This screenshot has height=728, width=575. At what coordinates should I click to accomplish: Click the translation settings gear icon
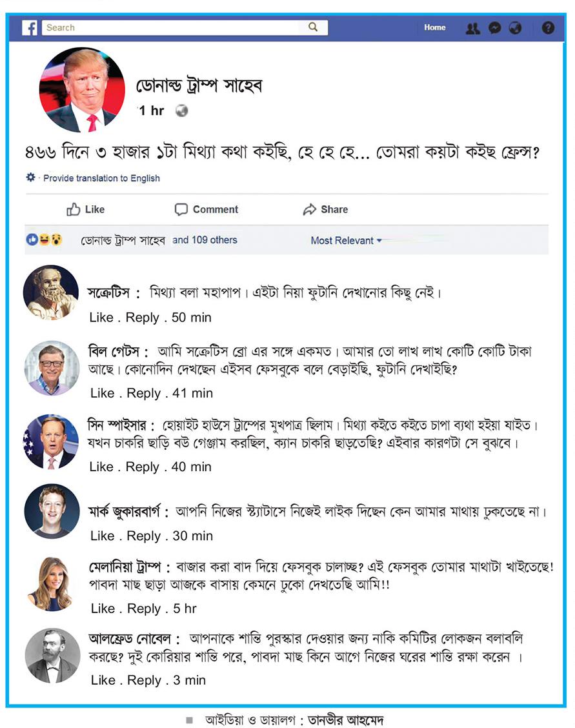pos(30,177)
